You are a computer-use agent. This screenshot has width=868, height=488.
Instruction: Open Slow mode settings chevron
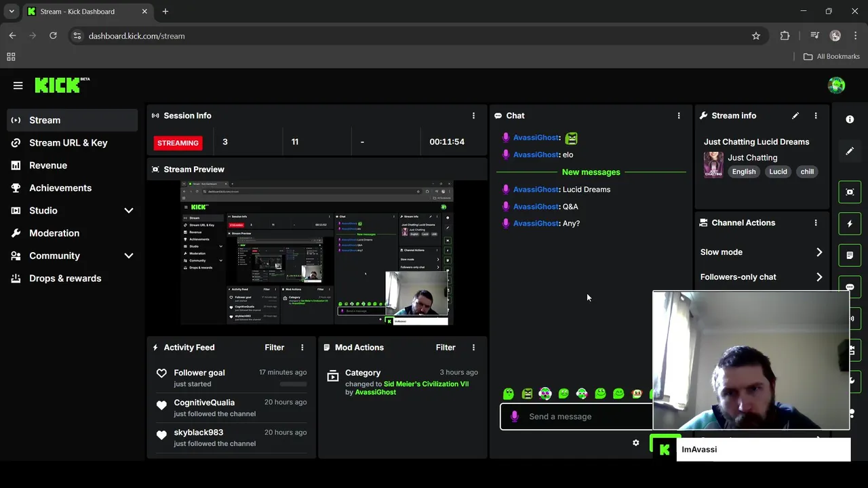pos(819,252)
